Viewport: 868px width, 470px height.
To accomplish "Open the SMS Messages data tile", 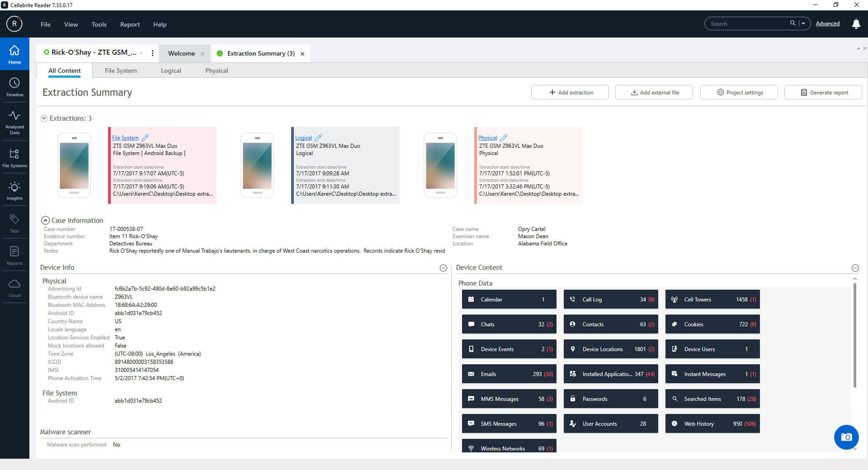I will click(x=509, y=423).
